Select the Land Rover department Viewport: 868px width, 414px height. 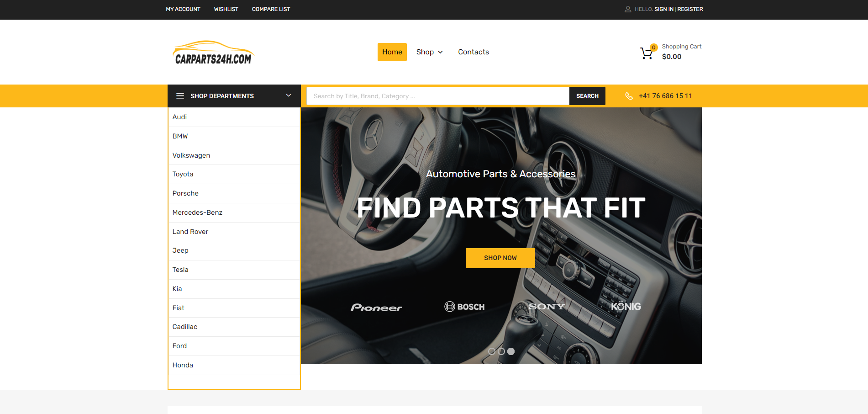(234, 232)
